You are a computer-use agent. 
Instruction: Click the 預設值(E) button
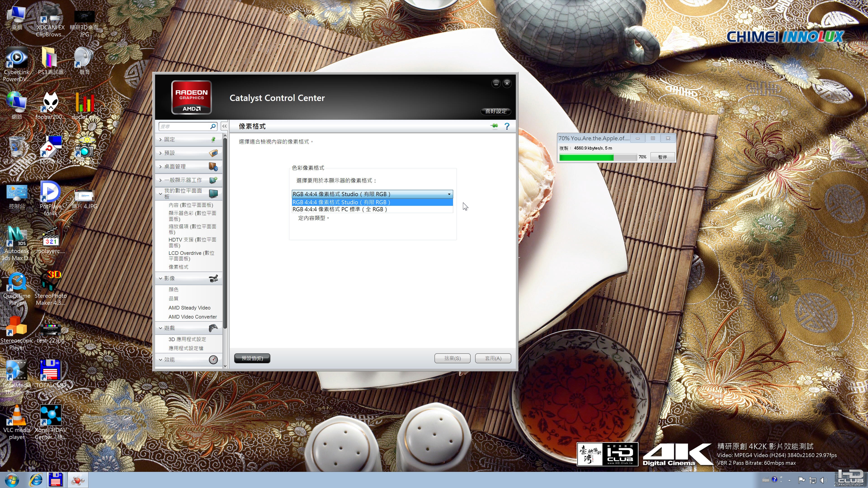point(252,358)
